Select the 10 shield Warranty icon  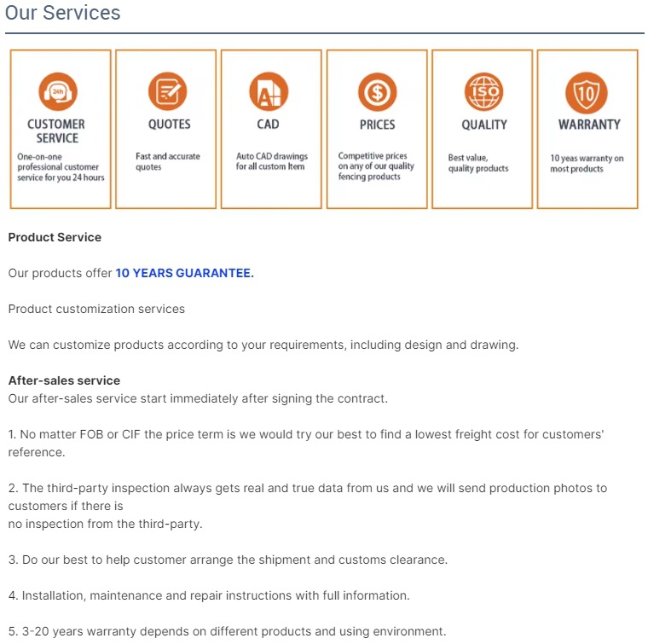(x=587, y=93)
